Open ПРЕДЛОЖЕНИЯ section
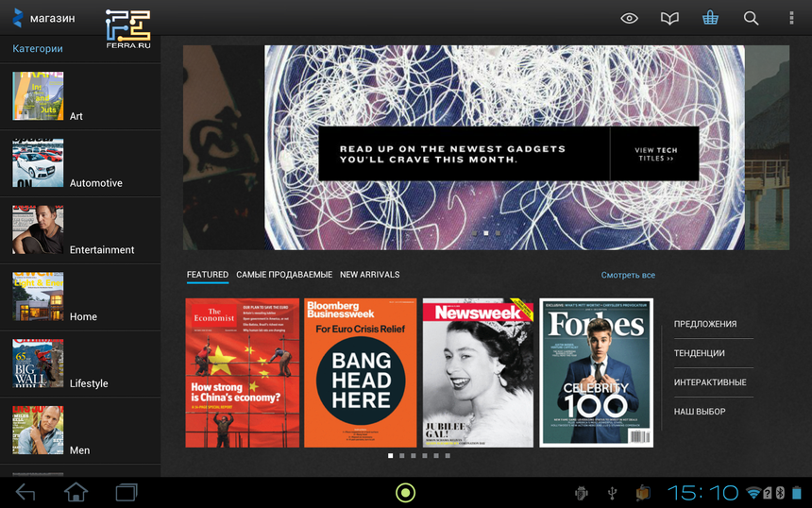The height and width of the screenshot is (508, 812). coord(705,324)
